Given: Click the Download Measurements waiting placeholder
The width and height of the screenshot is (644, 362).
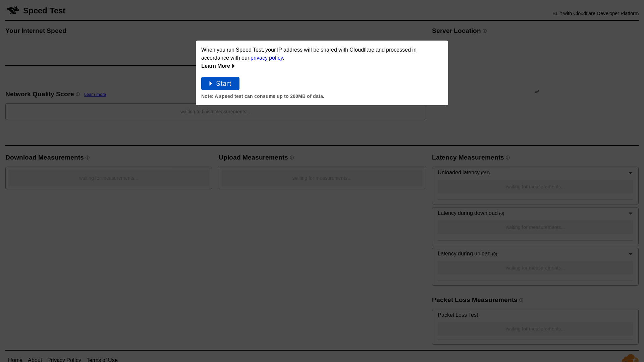Looking at the screenshot, I should 109,178.
